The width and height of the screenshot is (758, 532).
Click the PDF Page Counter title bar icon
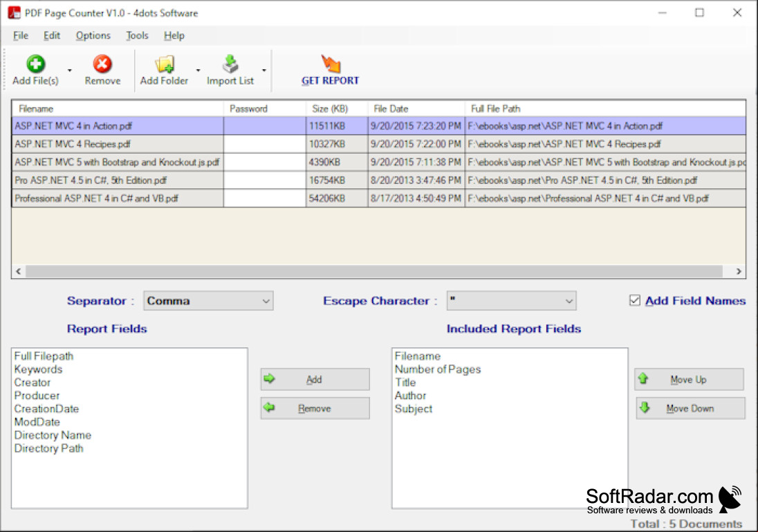(14, 12)
